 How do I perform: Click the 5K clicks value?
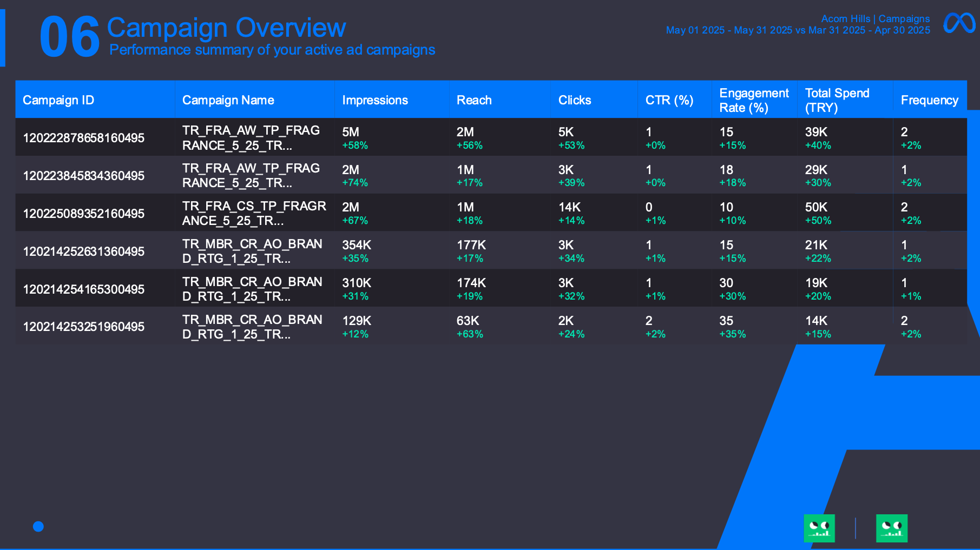pos(566,132)
